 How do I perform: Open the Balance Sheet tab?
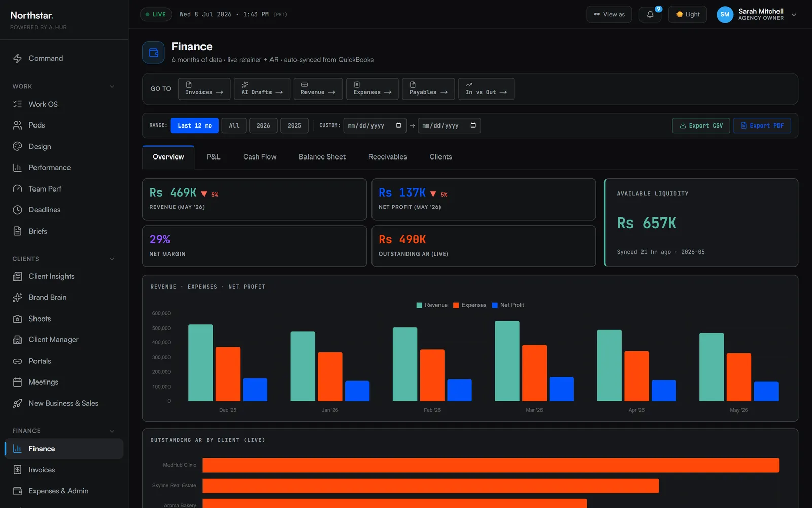[322, 157]
